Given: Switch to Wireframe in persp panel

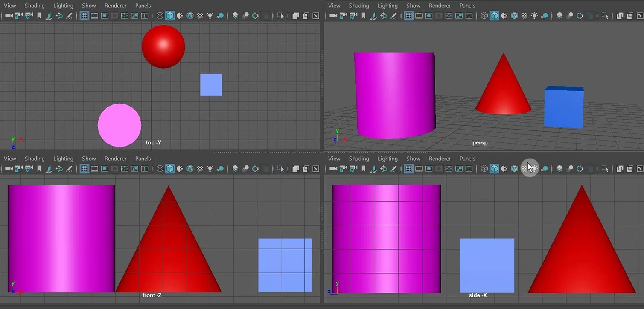Looking at the screenshot, I should [x=484, y=16].
